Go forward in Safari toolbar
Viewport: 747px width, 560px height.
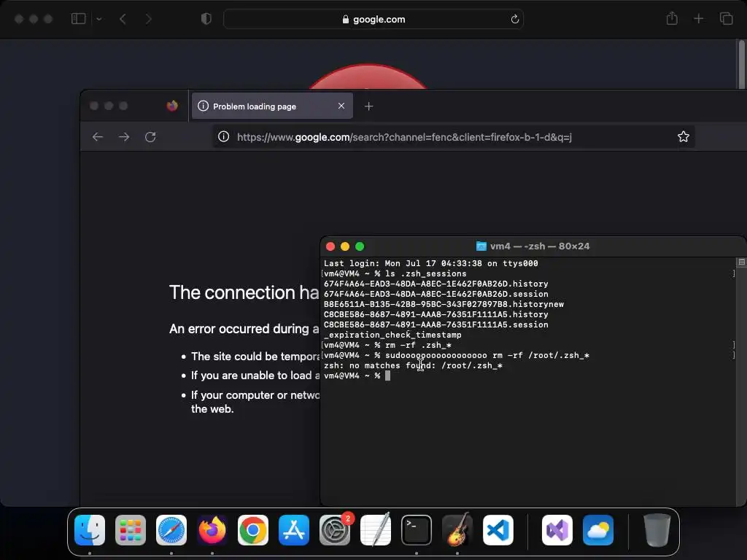pyautogui.click(x=148, y=19)
